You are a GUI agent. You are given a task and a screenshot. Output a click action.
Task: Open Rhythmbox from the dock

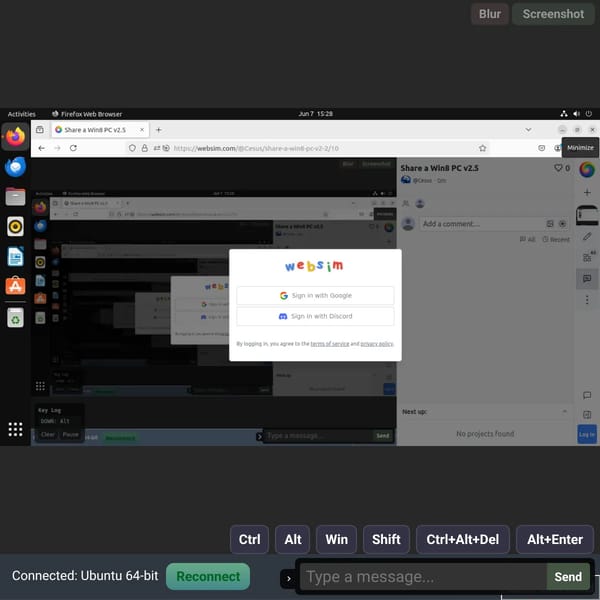15,227
